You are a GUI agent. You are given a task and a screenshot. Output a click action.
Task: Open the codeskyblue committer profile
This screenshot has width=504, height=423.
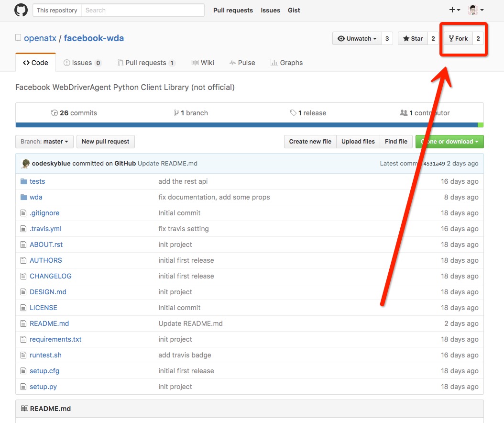pyautogui.click(x=51, y=163)
